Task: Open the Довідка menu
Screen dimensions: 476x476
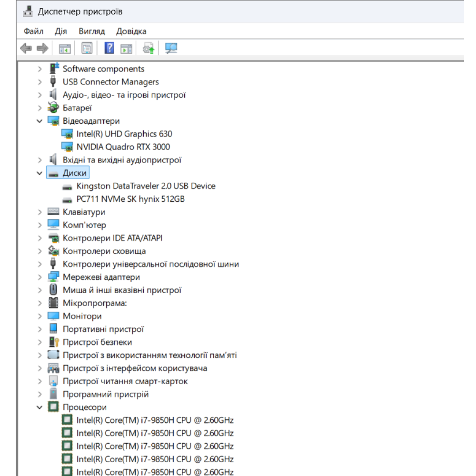Action: (131, 31)
